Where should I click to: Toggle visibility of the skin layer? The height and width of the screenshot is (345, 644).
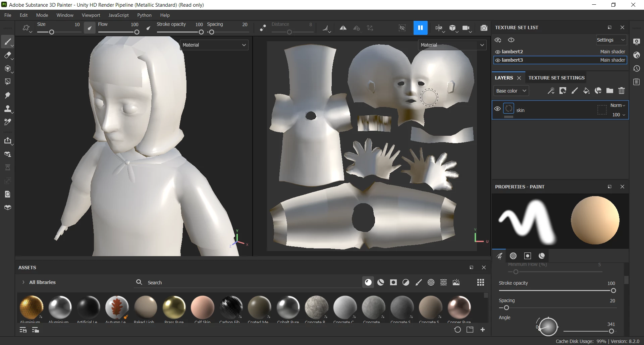coord(497,109)
